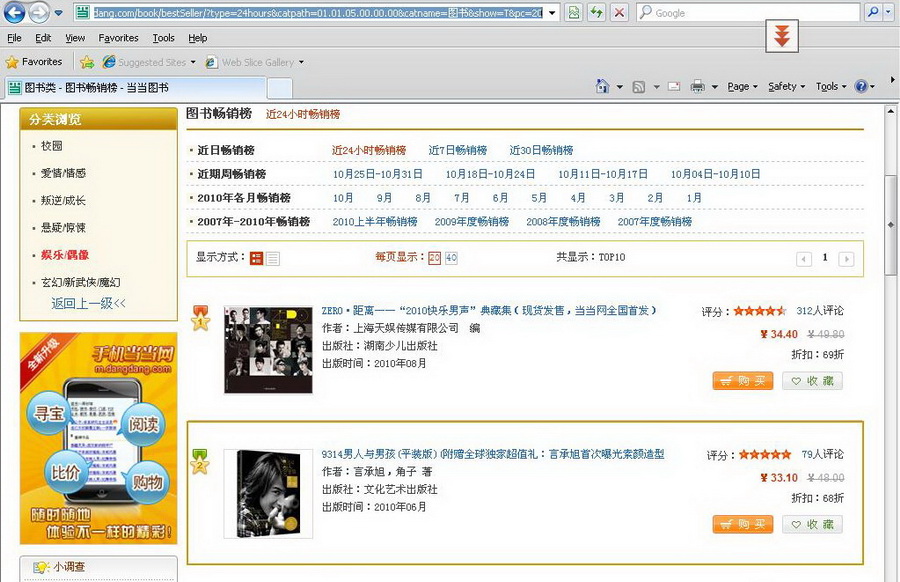Select the 娱乐/偶像 category
The width and height of the screenshot is (900, 582).
tap(65, 255)
